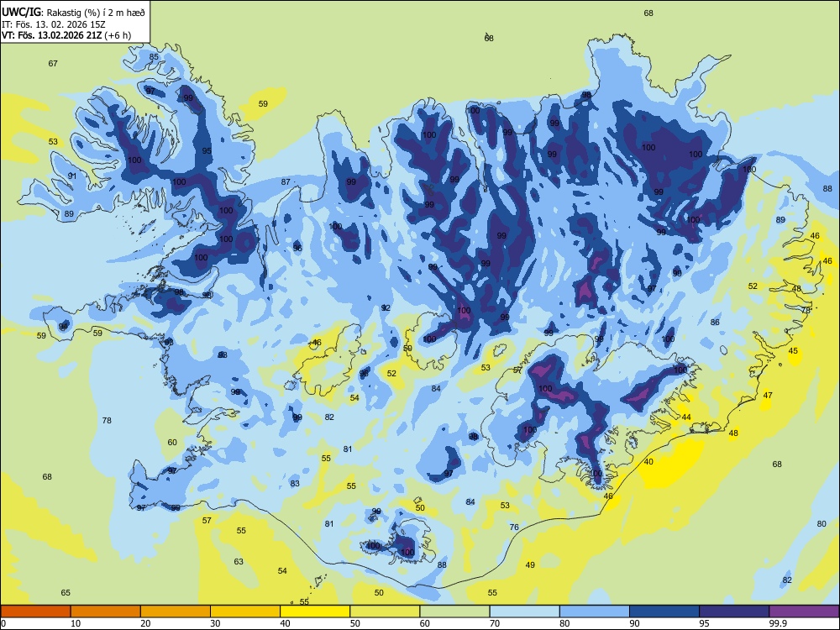This screenshot has height=630, width=840.
Task: Click the pale blue 70–80 legend swatch
Action: pyautogui.click(x=524, y=612)
